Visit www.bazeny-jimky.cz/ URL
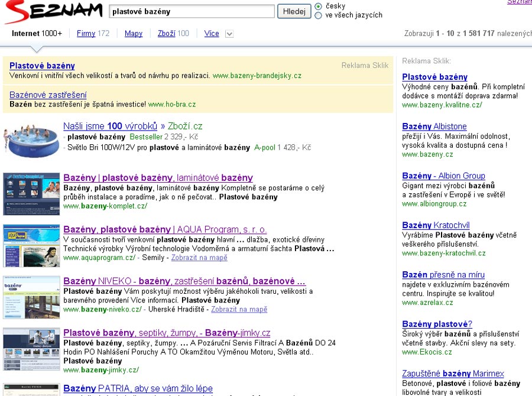Screen dimensions: 532x396 (x=101, y=370)
